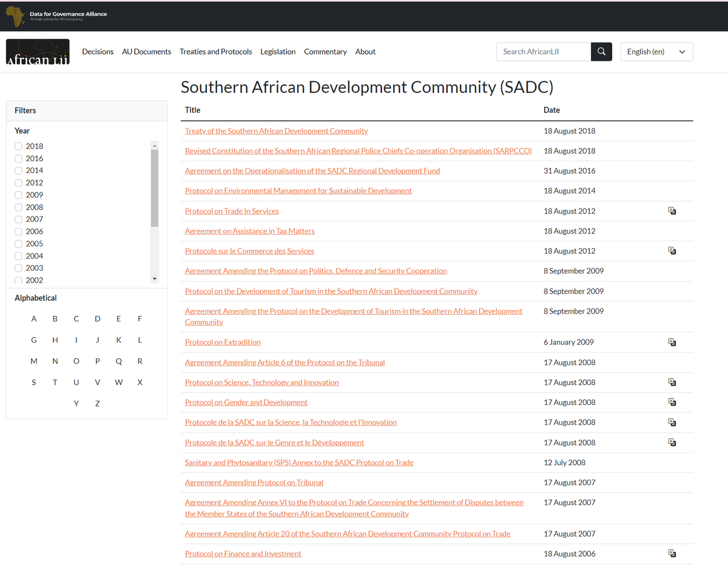Tick the 2016 year checkbox

tap(19, 158)
